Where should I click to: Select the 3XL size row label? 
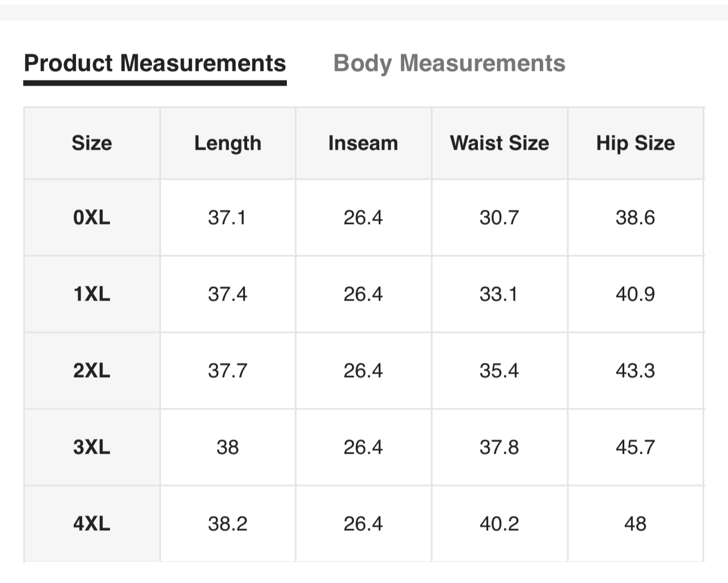point(92,447)
